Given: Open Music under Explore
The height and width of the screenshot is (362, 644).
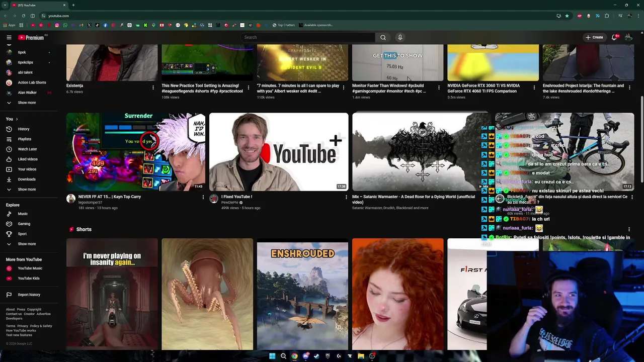Looking at the screenshot, I should click(23, 214).
